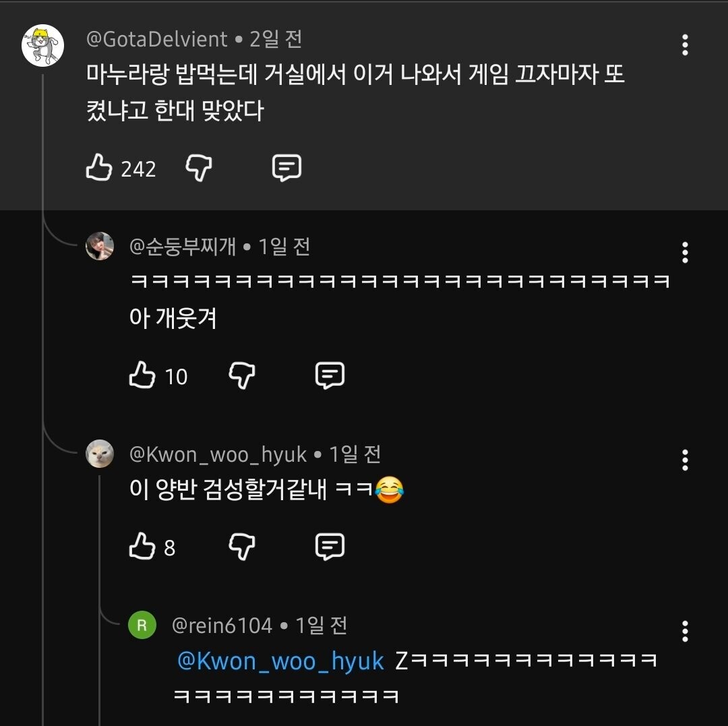Screen dimensions: 728x726
Task: Dislike the @GotaDelvient comment
Action: (x=199, y=168)
